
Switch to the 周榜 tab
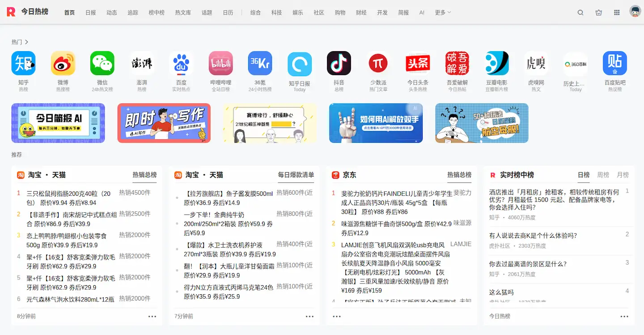603,175
